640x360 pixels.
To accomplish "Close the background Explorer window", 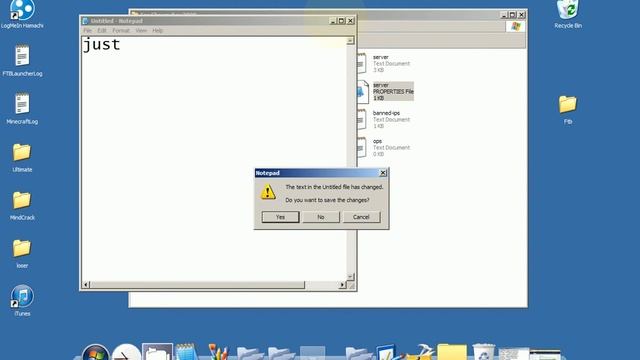I will (522, 15).
